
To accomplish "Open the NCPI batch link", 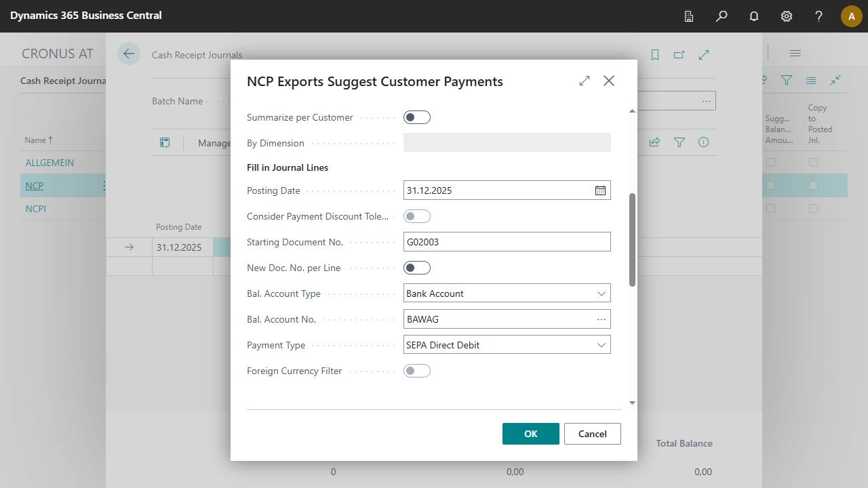I will (36, 209).
